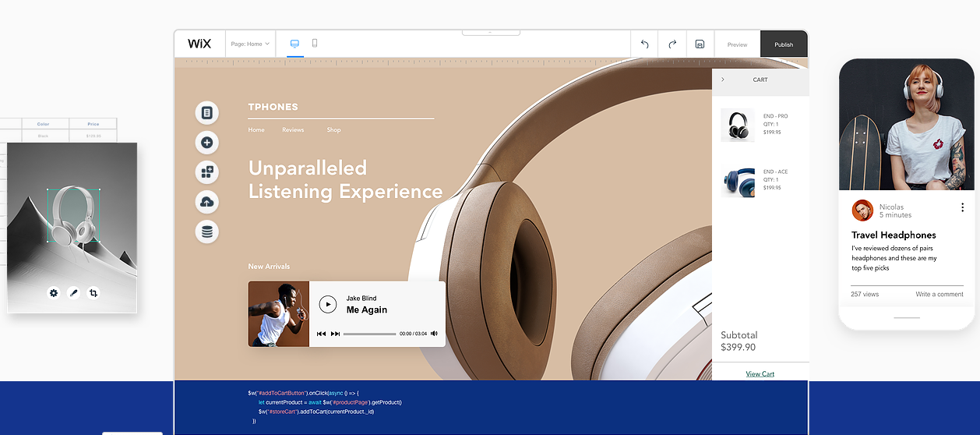Click the Reviews menu item

(293, 130)
